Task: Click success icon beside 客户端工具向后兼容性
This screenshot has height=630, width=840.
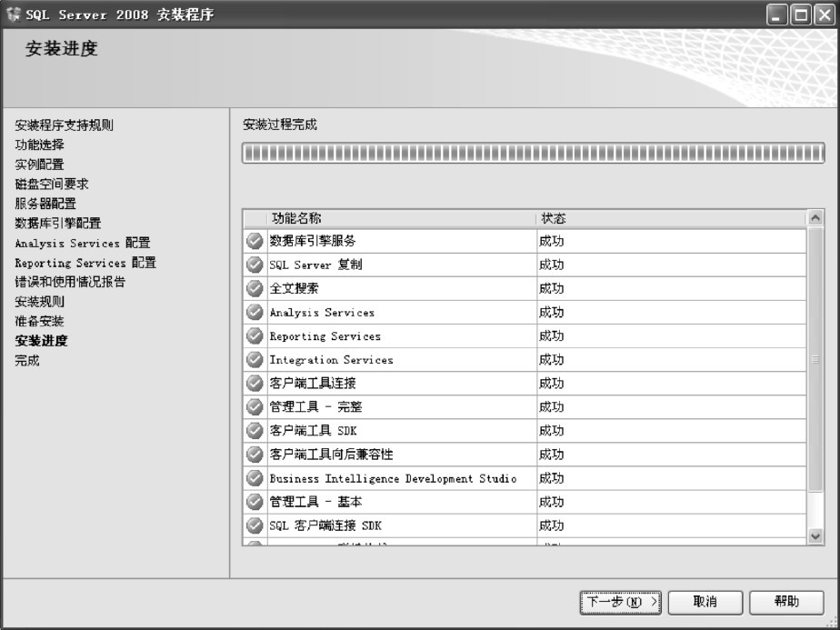Action: [255, 455]
